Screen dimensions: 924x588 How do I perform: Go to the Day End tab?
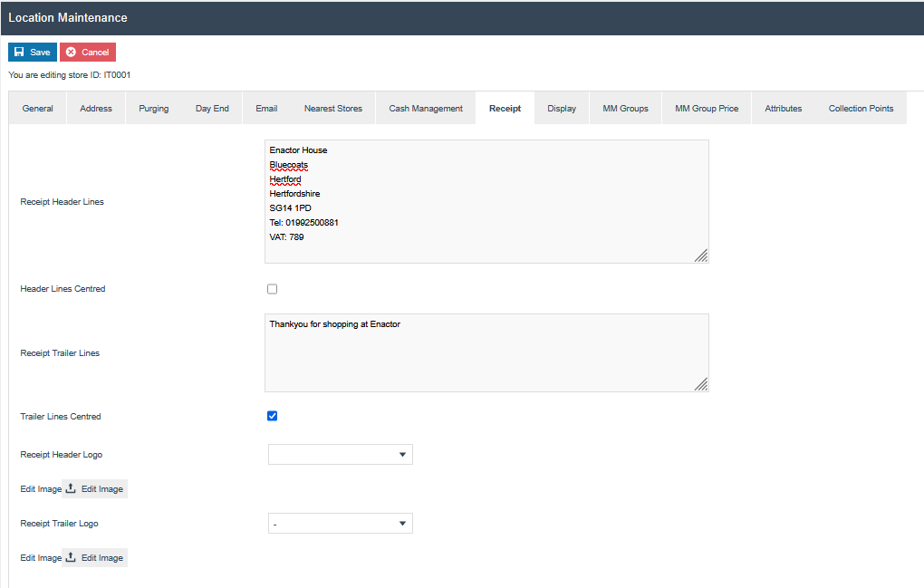point(212,109)
